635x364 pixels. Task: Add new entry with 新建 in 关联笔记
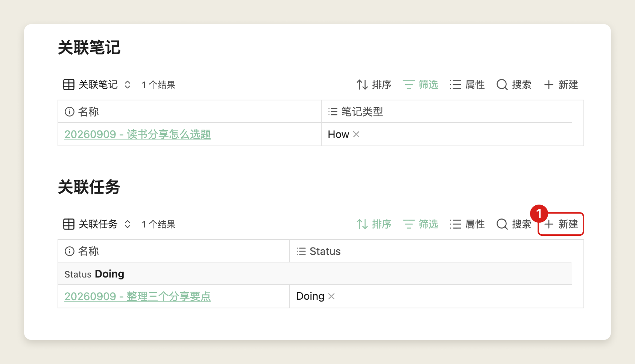point(561,85)
